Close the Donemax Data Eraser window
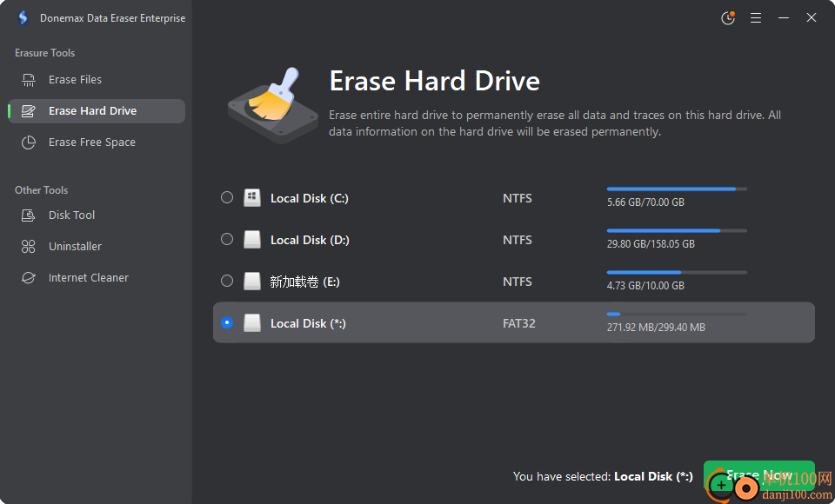The width and height of the screenshot is (835, 504). click(811, 17)
